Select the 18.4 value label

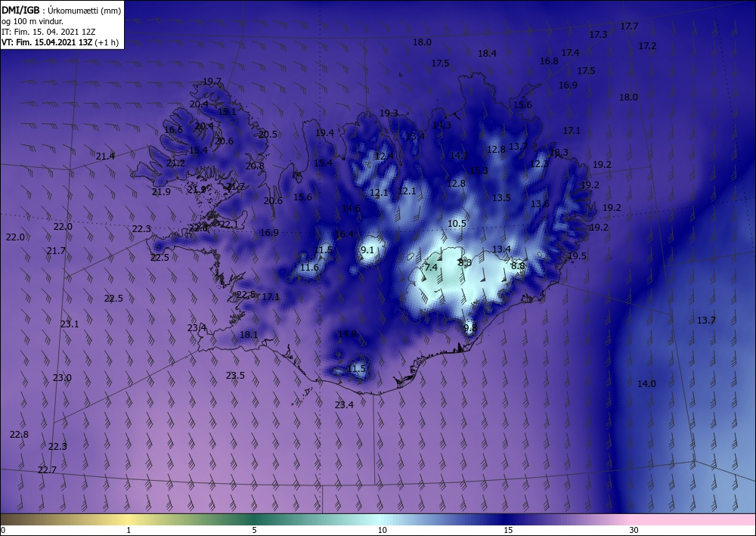(487, 54)
